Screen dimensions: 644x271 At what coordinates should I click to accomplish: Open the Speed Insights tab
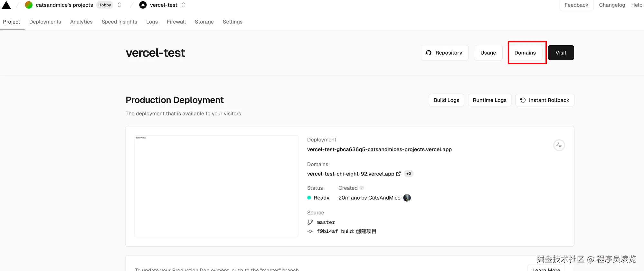(x=119, y=22)
